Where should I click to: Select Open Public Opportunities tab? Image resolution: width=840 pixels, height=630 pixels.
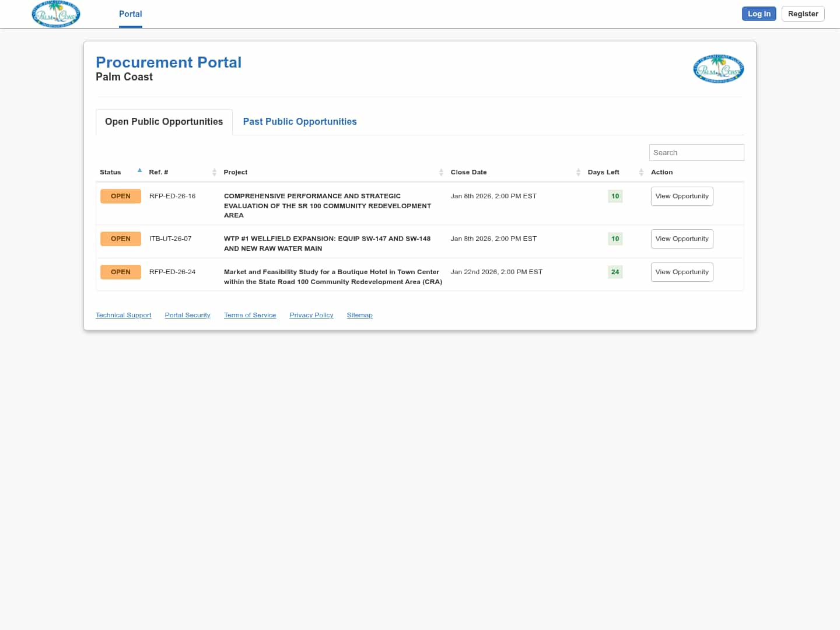click(164, 122)
